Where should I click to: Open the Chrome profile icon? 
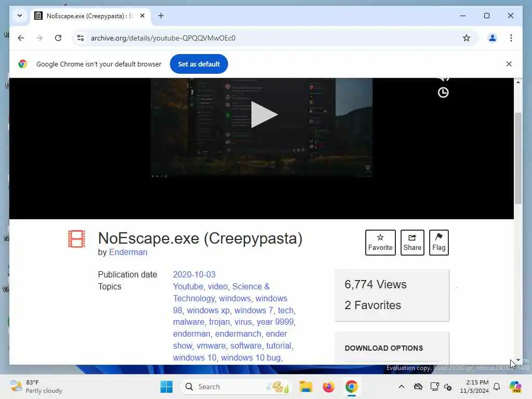pos(493,38)
